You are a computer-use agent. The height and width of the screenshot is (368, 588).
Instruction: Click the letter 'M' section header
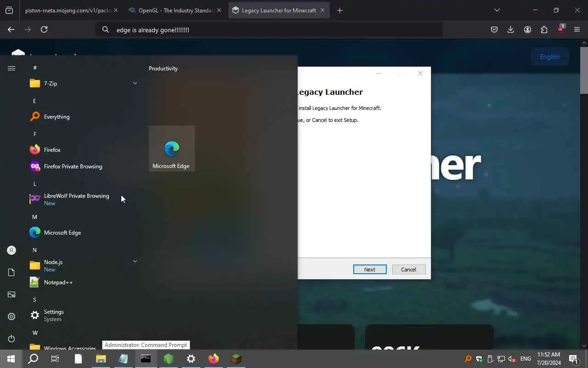pos(34,217)
